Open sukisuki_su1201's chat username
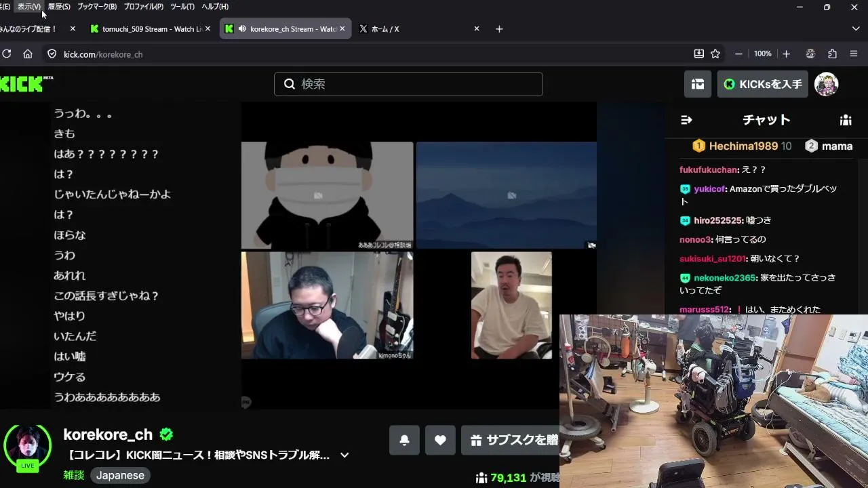 click(713, 258)
